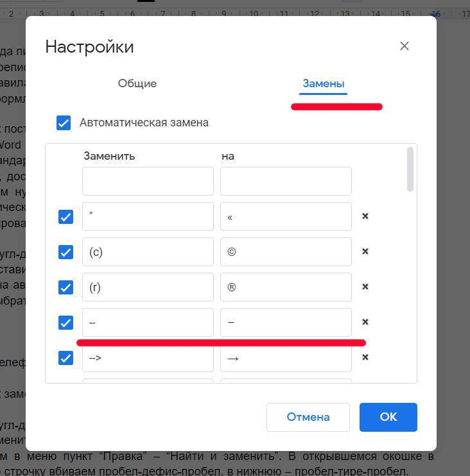This screenshot has width=470, height=476.
Task: Delete the quote-to-« replacement row
Action: point(365,216)
